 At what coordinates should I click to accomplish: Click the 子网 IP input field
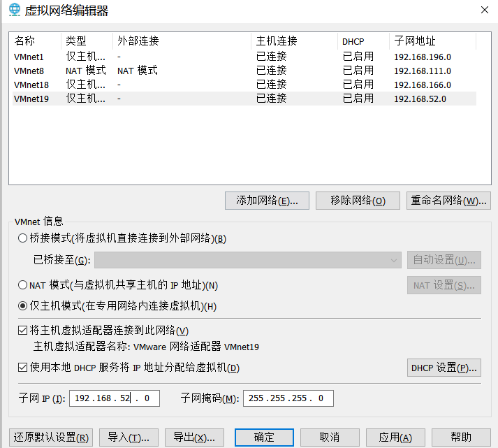tap(115, 398)
